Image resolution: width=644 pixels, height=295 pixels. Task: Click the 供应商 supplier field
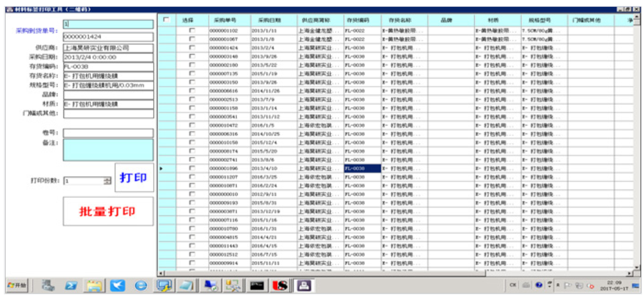pyautogui.click(x=108, y=48)
